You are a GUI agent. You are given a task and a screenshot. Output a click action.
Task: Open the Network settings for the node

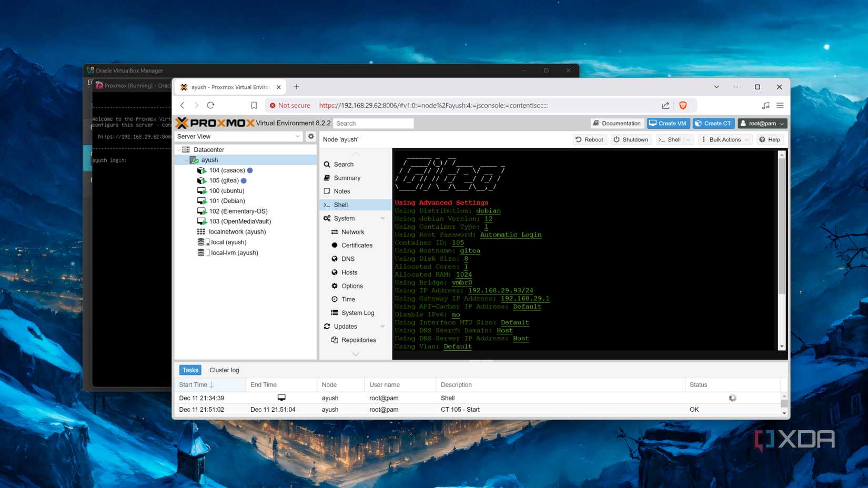tap(354, 232)
